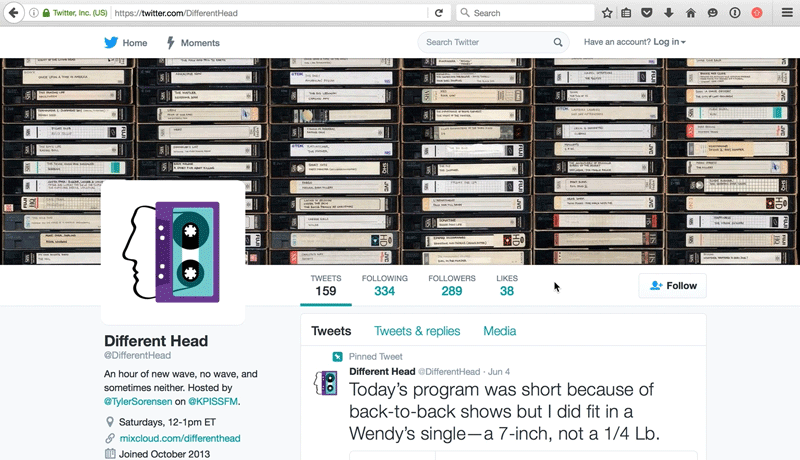Switch to Tweets & replies tab
Image resolution: width=800 pixels, height=460 pixels.
[417, 331]
